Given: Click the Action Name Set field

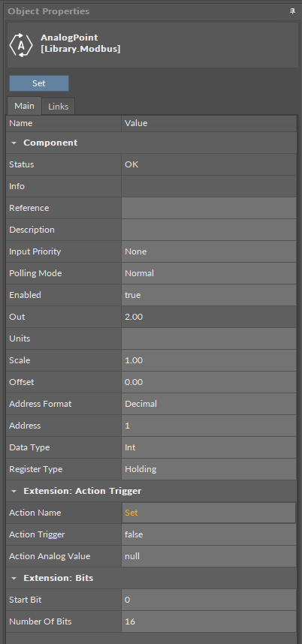Looking at the screenshot, I should click(209, 513).
